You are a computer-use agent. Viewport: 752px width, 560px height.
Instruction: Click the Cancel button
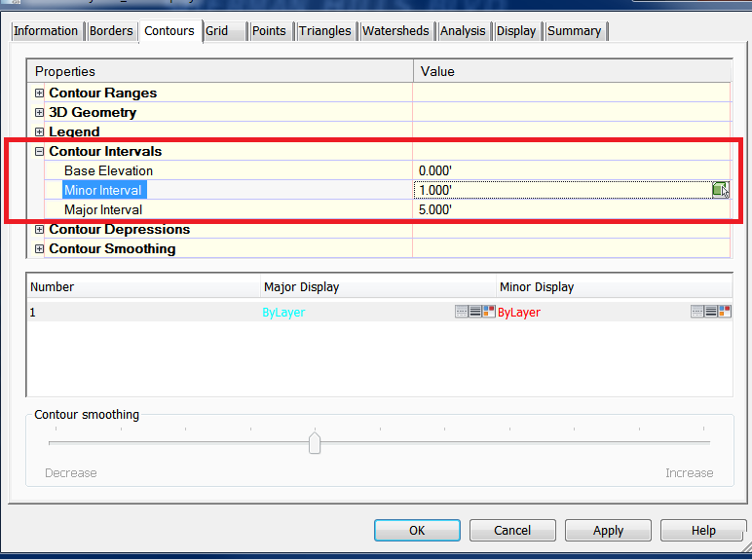click(x=512, y=530)
